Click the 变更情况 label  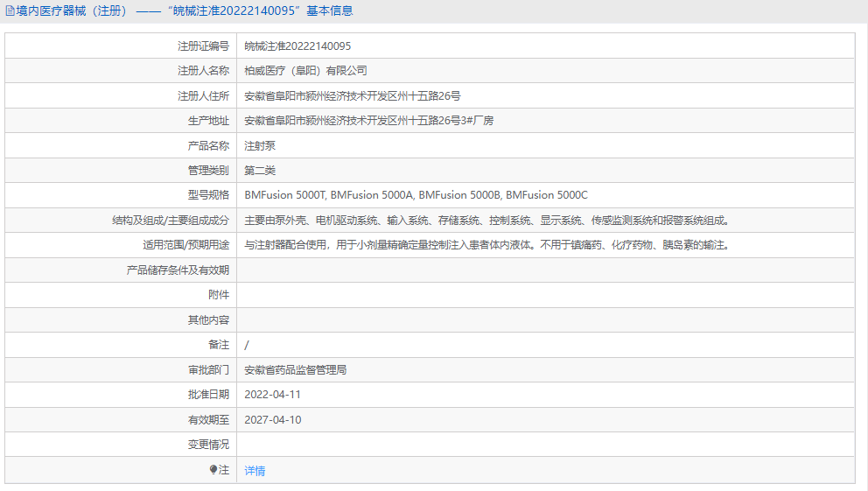(208, 445)
